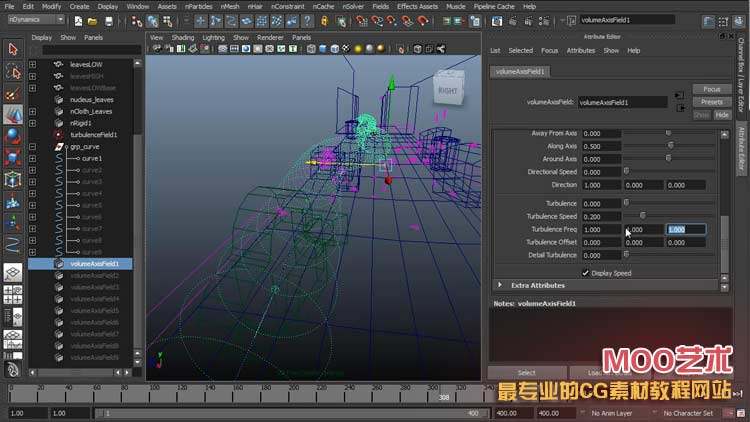
Task: Click the Turbulence Speed slider
Action: 642,216
